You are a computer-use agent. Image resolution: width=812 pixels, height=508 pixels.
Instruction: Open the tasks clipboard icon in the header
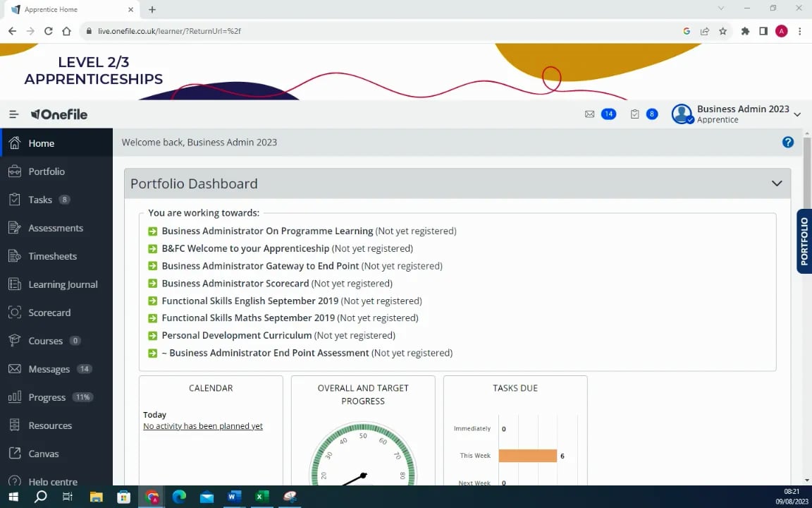pos(634,114)
